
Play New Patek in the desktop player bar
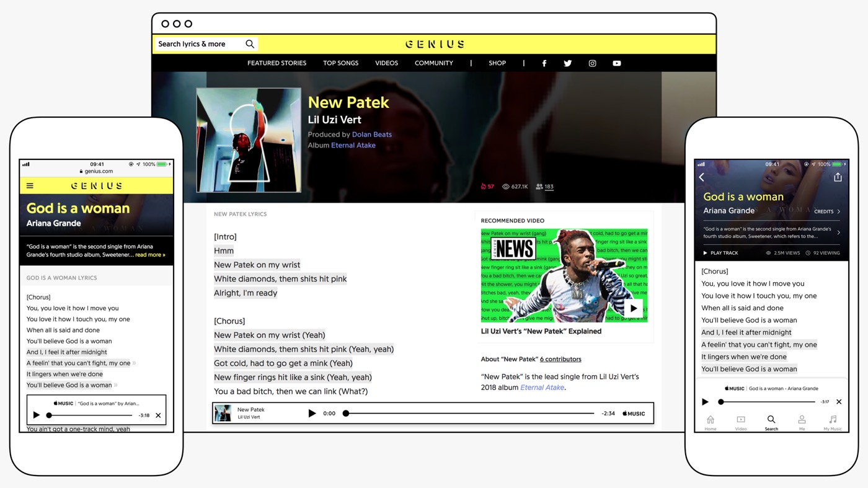(312, 414)
